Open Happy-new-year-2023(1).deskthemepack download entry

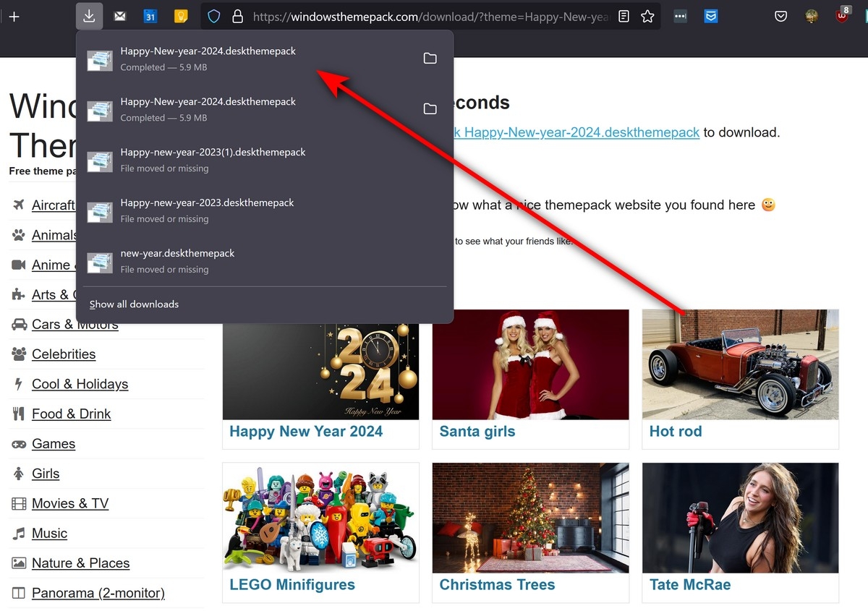click(x=265, y=160)
